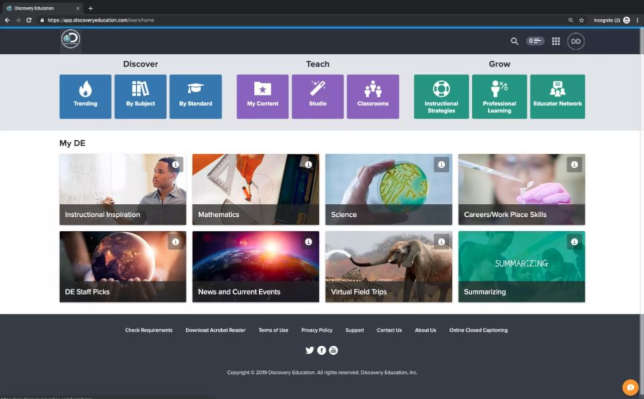Click the header quick-access pill icon
The height and width of the screenshot is (399, 644).
tap(535, 41)
